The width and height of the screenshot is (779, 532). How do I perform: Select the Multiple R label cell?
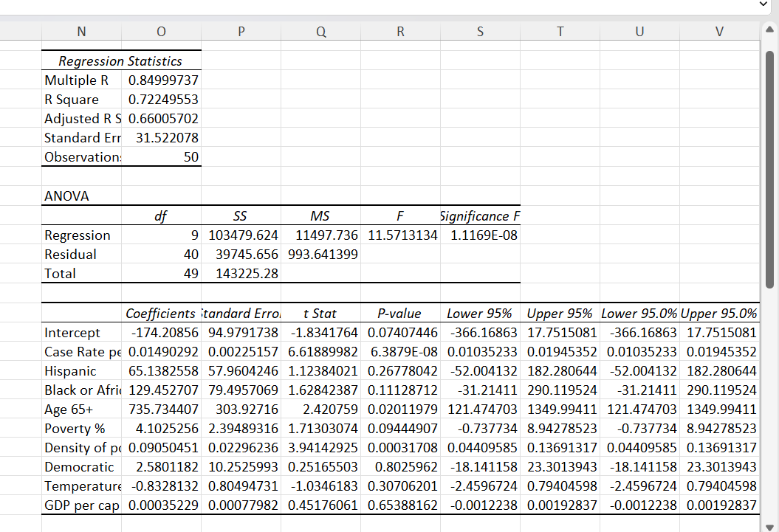[x=81, y=80]
